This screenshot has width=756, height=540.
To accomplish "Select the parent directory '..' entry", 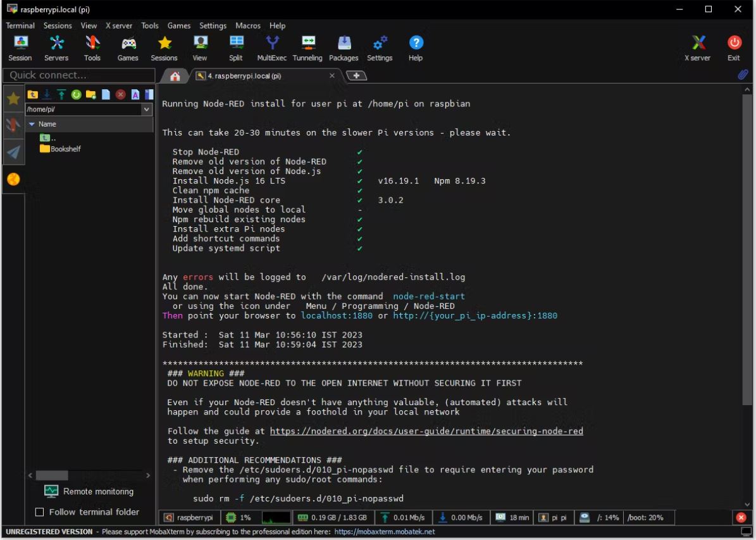I will click(48, 138).
